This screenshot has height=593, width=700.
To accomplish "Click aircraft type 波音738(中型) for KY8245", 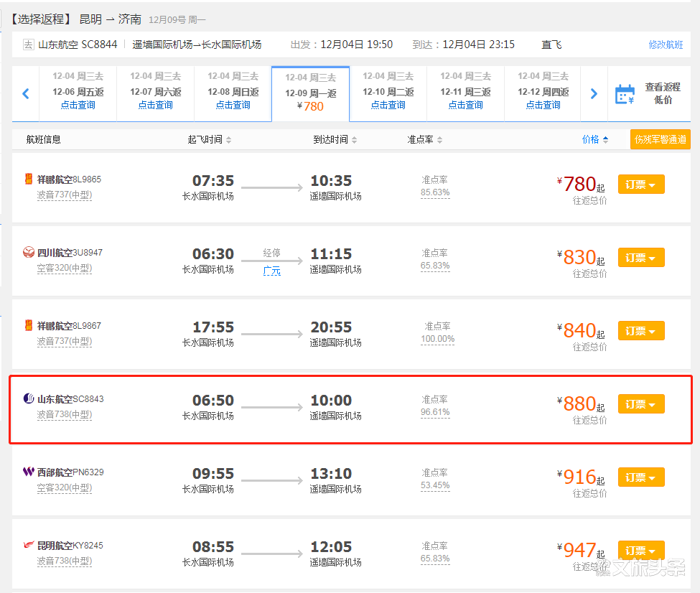I will tap(65, 561).
